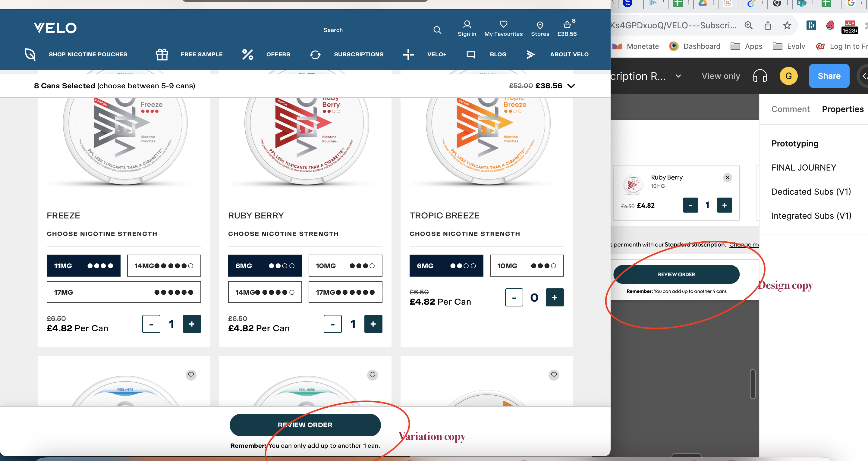Select 10MG strength for Ruby Berry
This screenshot has width=868, height=461.
point(345,266)
